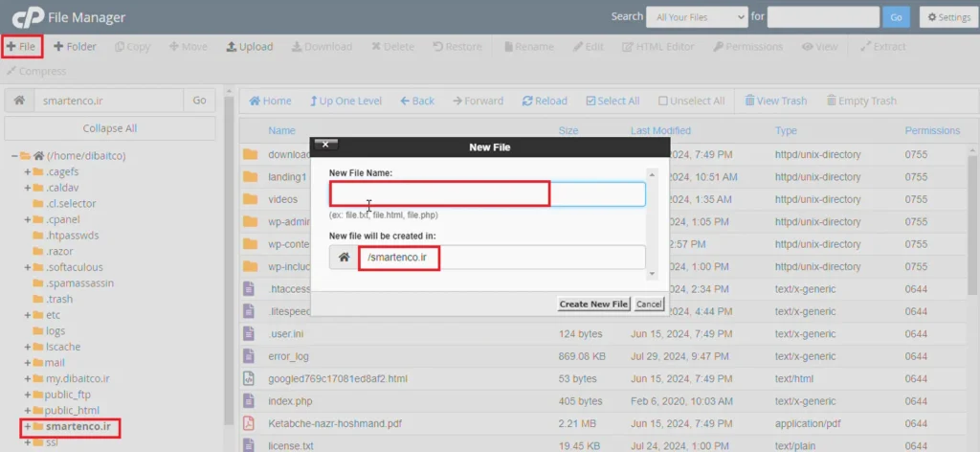Click the googled769c17081ed8af2.html file icon
This screenshot has height=452, width=980.
coord(249,378)
